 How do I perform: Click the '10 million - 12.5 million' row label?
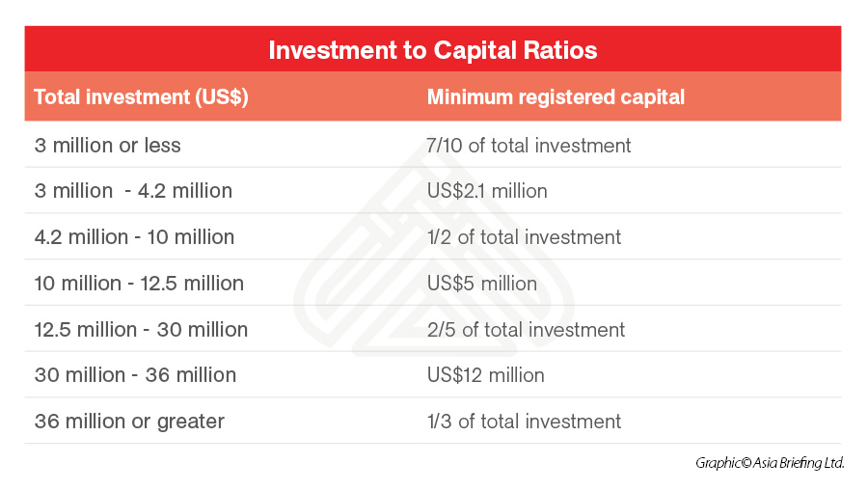tap(139, 284)
